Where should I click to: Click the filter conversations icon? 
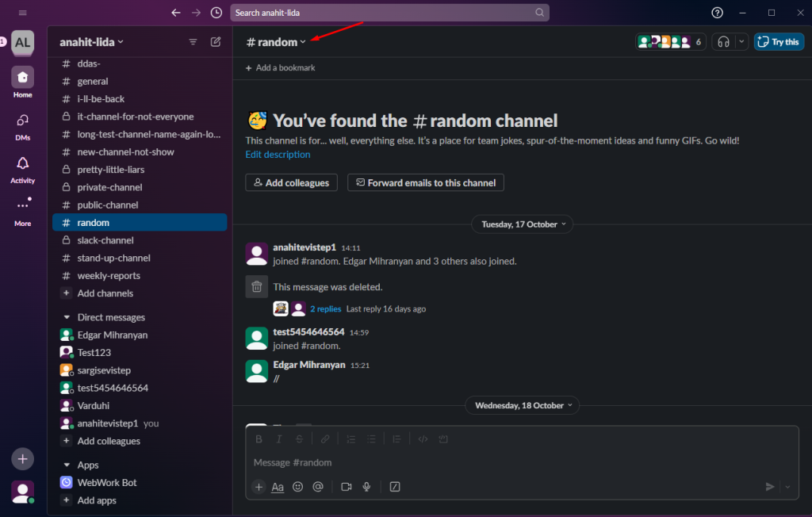(193, 42)
